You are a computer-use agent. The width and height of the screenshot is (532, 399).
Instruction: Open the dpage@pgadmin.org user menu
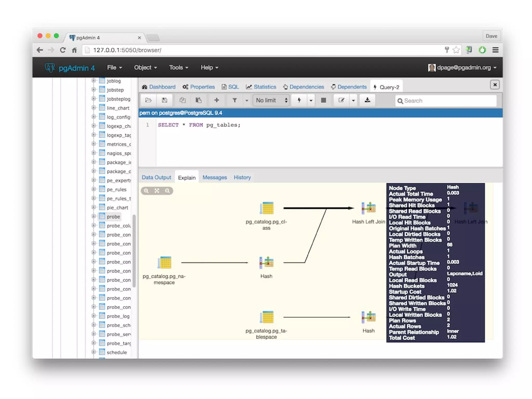[x=463, y=68]
